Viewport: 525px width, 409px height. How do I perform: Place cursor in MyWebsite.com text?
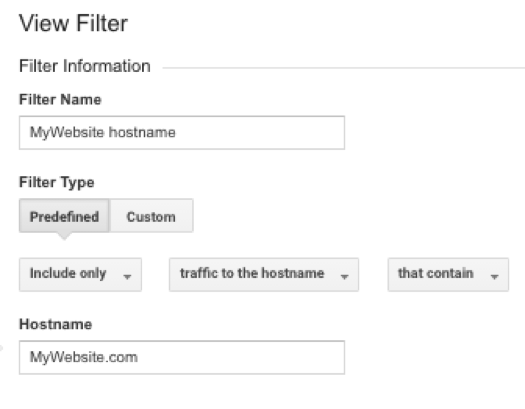point(84,357)
